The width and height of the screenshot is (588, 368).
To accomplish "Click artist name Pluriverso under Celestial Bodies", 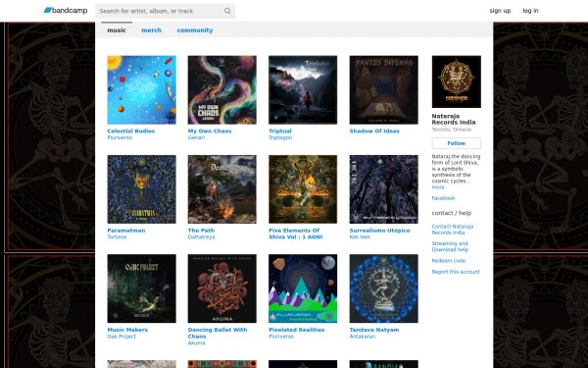I will 120,137.
